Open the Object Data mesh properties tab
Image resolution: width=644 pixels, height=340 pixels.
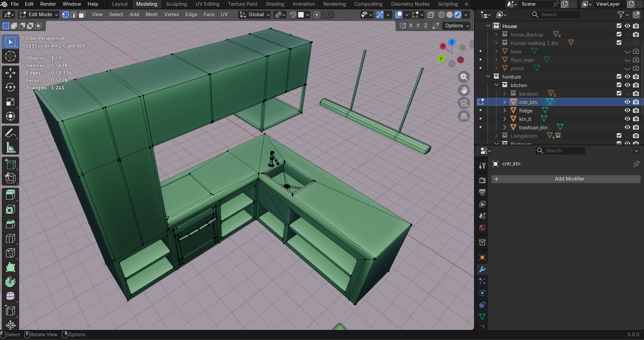482,316
